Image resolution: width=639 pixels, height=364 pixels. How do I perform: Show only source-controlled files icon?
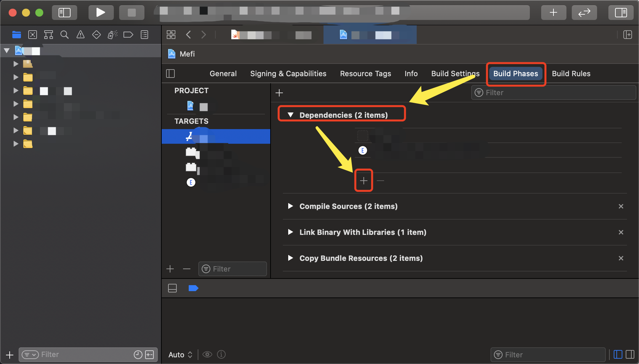coord(150,355)
